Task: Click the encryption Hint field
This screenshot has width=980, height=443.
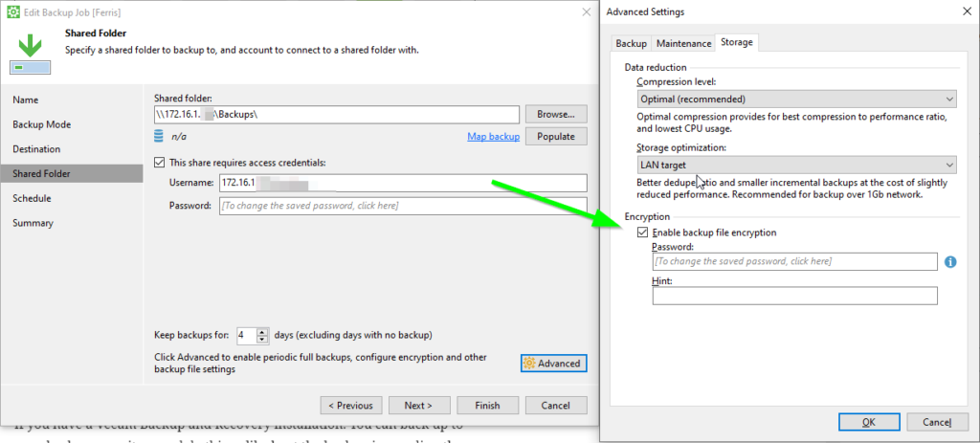Action: pyautogui.click(x=795, y=296)
